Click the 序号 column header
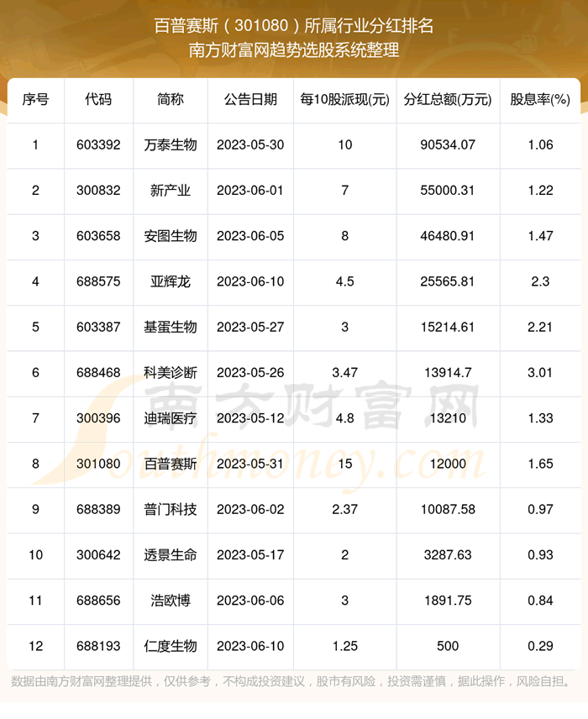 (x=35, y=100)
